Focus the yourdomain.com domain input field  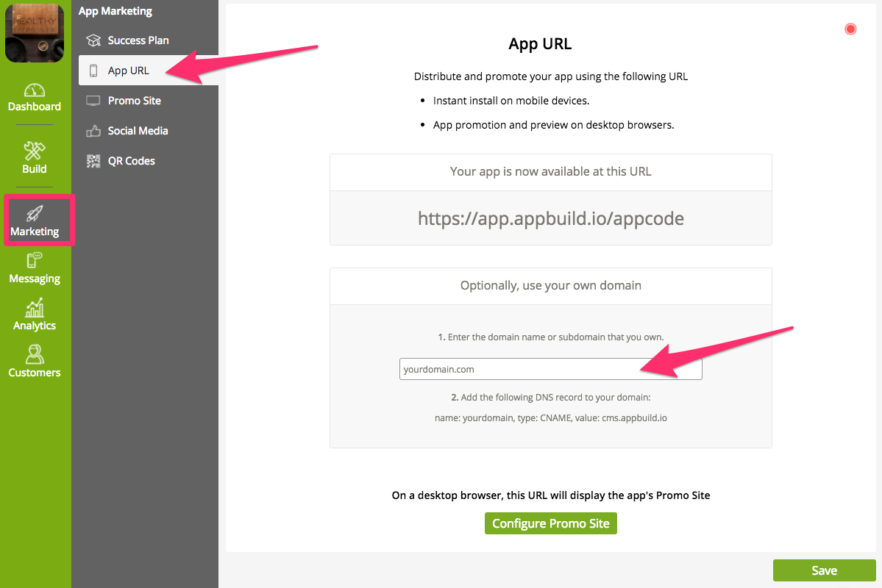(x=550, y=369)
